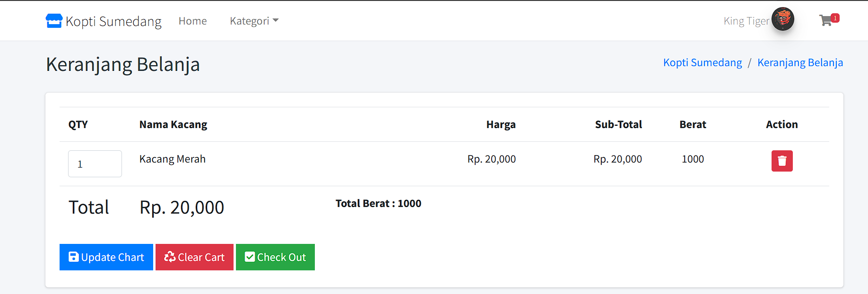
Task: Click the blue store logo icon
Action: pyautogui.click(x=54, y=21)
